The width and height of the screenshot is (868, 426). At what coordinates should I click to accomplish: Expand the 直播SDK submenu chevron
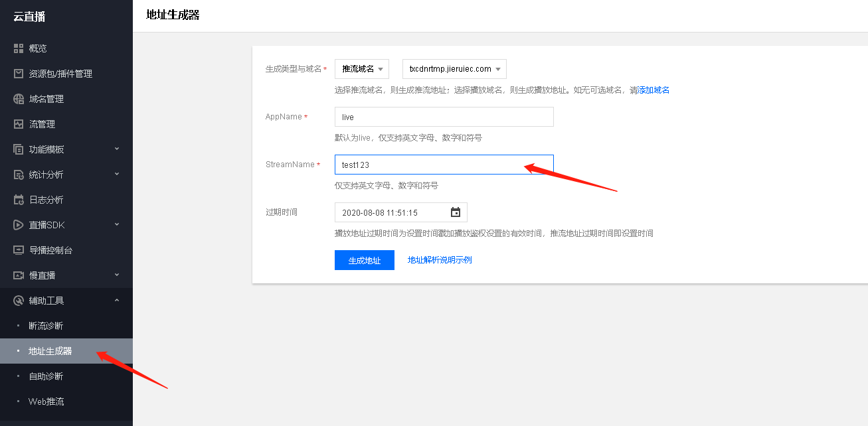(117, 224)
